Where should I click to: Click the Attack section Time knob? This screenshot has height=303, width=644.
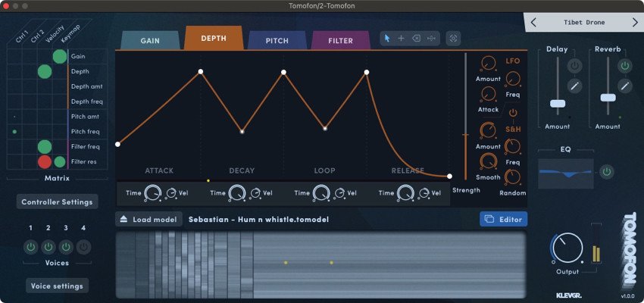(x=153, y=193)
